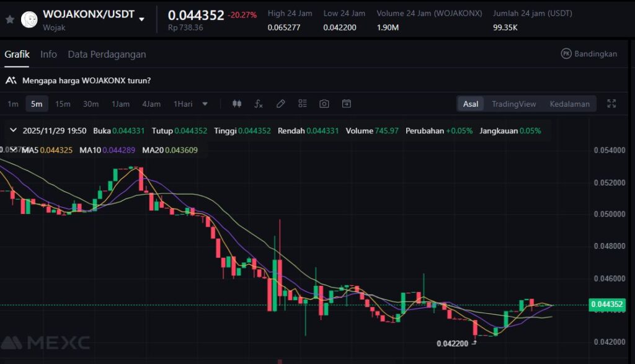Screen dimensions: 635x364
Task: Open 'Mengapa harga WOJAKONX turun?' link
Action: [86, 81]
